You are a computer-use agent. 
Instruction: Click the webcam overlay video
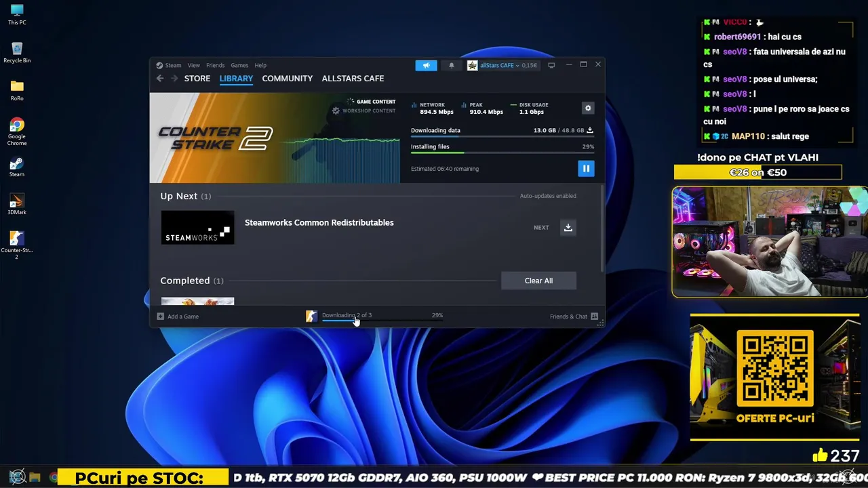770,242
